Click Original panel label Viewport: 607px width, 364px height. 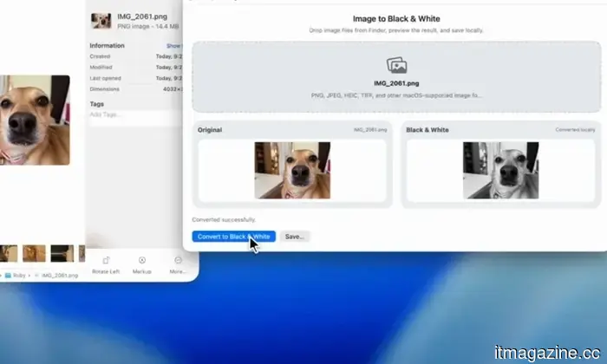210,130
